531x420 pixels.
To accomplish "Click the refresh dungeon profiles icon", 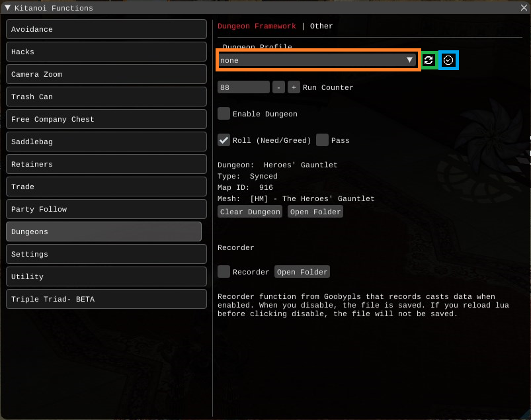I will [429, 60].
